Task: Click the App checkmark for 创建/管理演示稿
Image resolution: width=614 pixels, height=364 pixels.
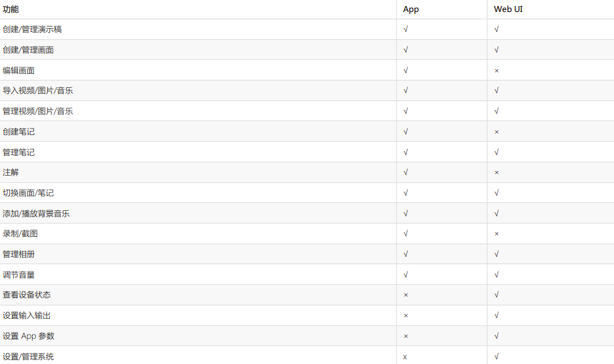Action: pos(406,29)
